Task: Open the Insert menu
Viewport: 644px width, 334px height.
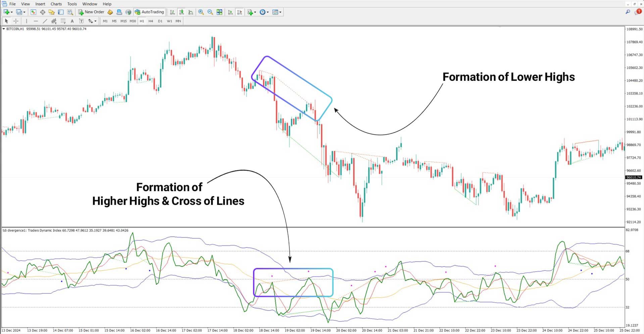Action: pos(40,4)
